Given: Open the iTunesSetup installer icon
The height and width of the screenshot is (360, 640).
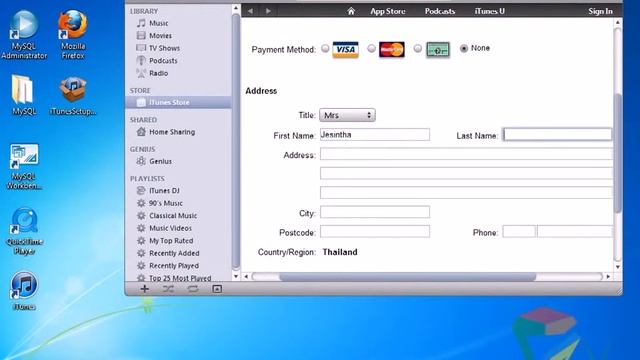Looking at the screenshot, I should coord(73,96).
